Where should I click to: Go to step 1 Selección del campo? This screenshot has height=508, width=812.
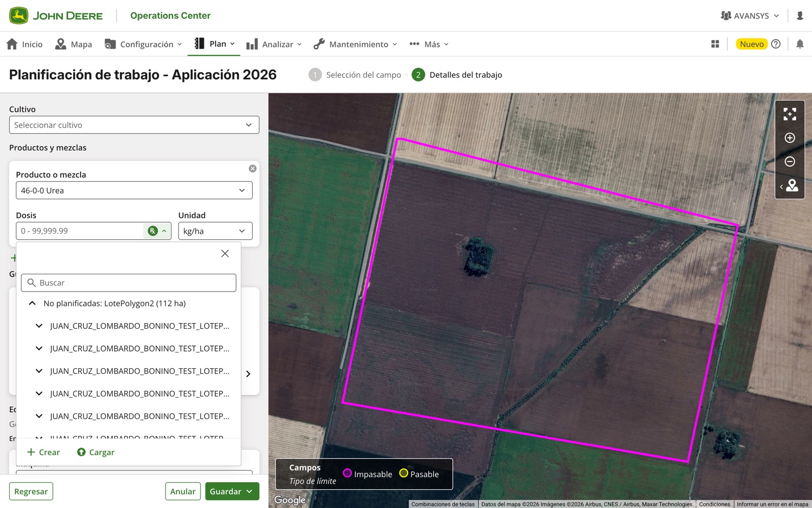pos(355,75)
